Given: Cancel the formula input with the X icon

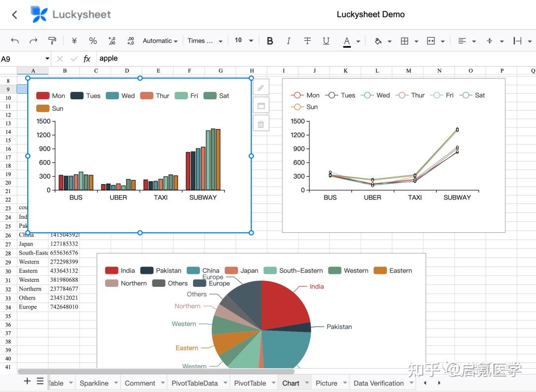Looking at the screenshot, I should click(x=60, y=59).
